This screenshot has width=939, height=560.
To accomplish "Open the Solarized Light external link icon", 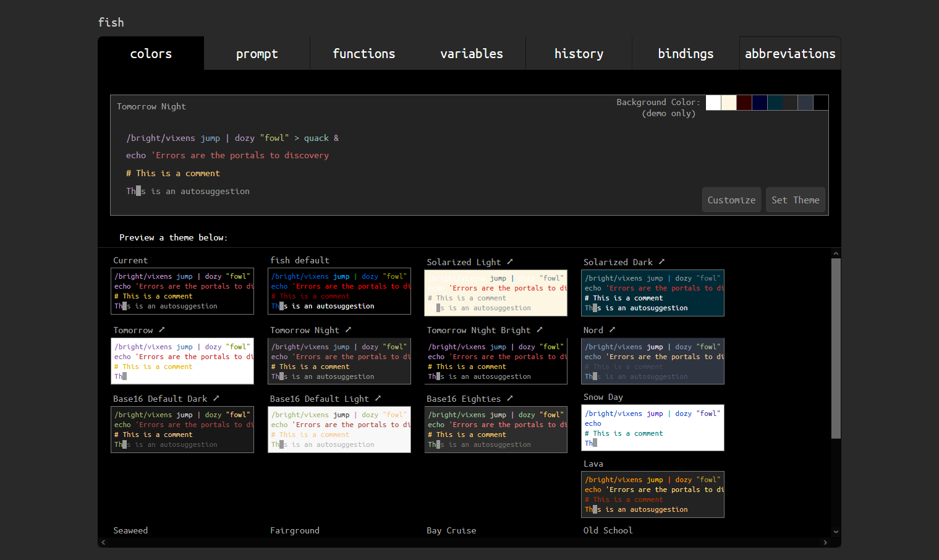I will 510,261.
